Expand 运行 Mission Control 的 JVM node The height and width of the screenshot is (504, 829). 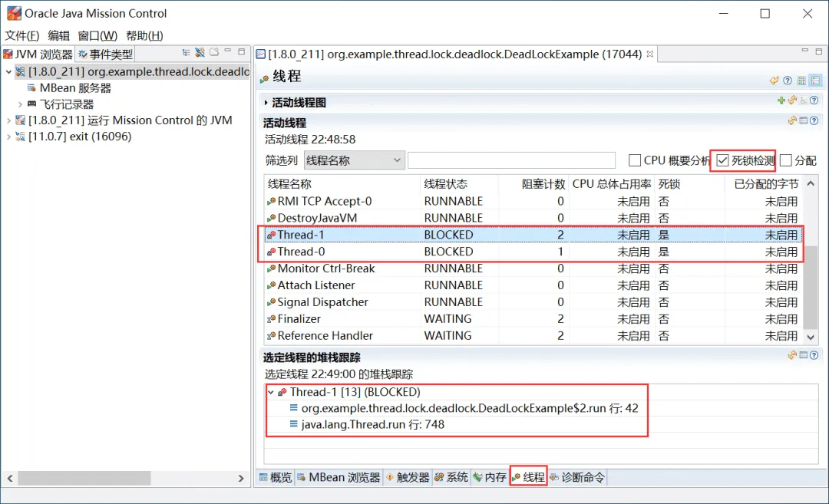pos(9,120)
